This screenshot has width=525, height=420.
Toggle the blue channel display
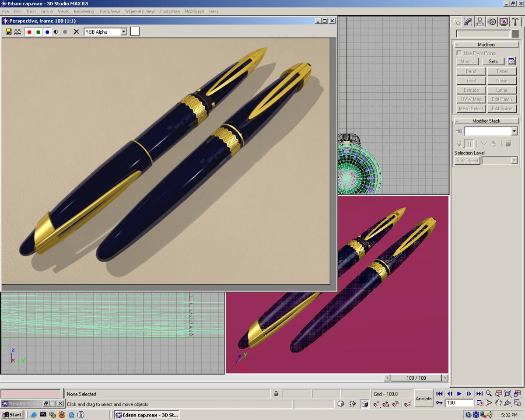coord(47,32)
